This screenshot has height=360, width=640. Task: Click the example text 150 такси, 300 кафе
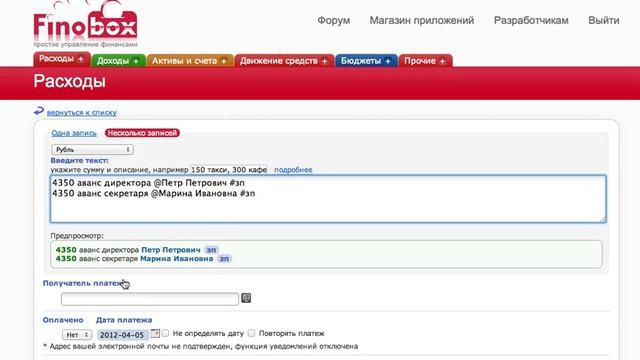coord(229,170)
